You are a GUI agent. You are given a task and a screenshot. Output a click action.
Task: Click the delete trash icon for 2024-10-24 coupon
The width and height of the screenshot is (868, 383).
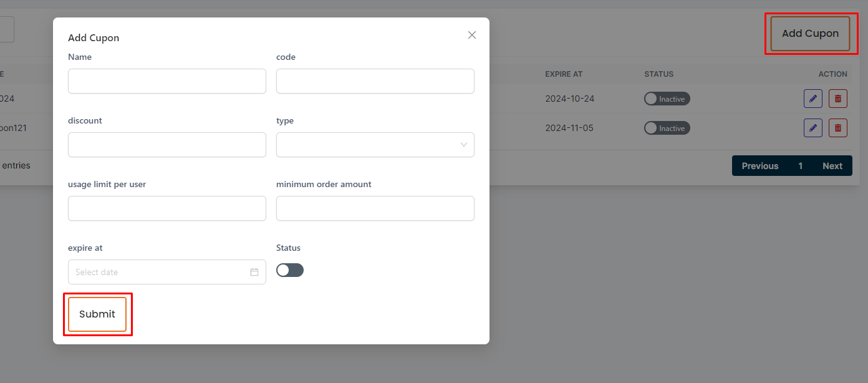pos(837,99)
